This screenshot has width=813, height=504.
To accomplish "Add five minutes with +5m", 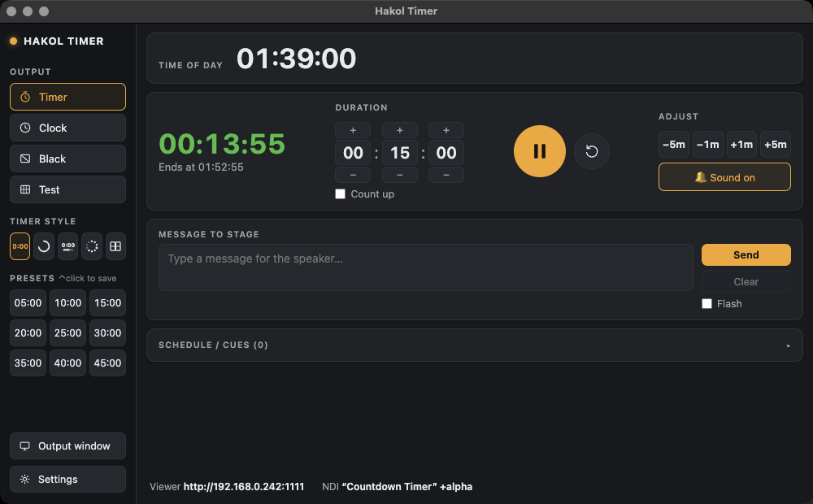I will (776, 145).
